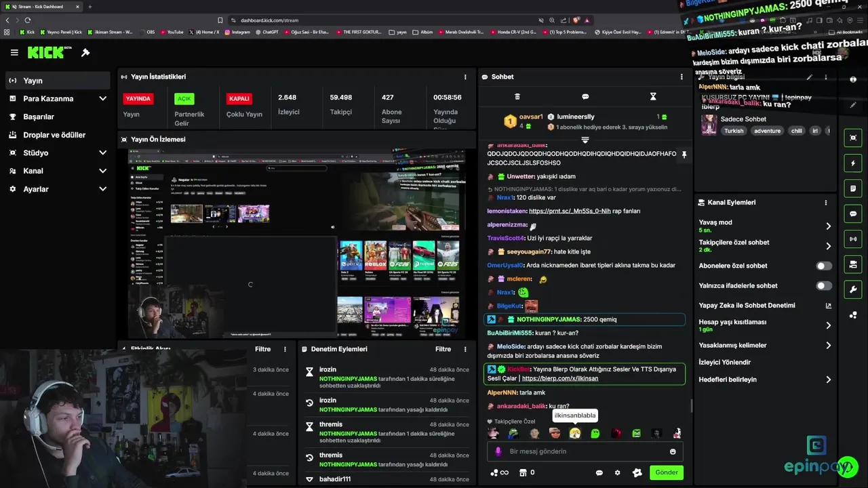
Task: Open the blerp.com link in chat
Action: click(x=560, y=378)
